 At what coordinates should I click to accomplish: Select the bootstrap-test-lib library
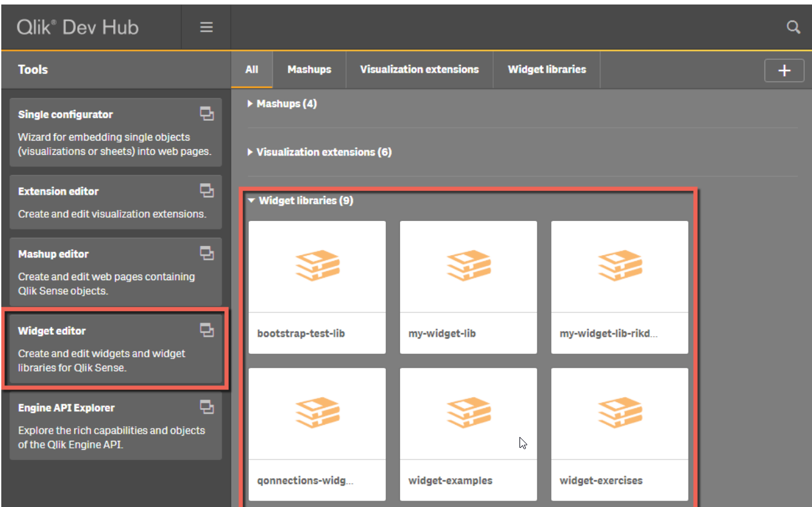click(316, 287)
